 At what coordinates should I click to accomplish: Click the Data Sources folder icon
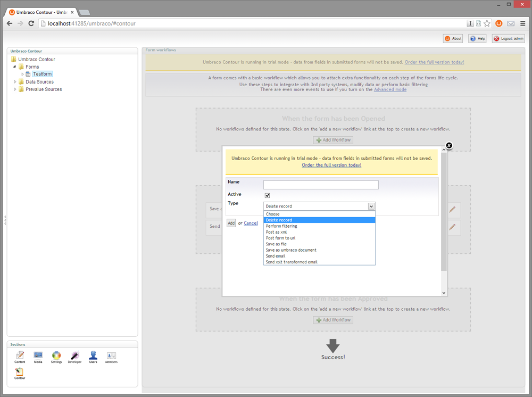pyautogui.click(x=21, y=81)
